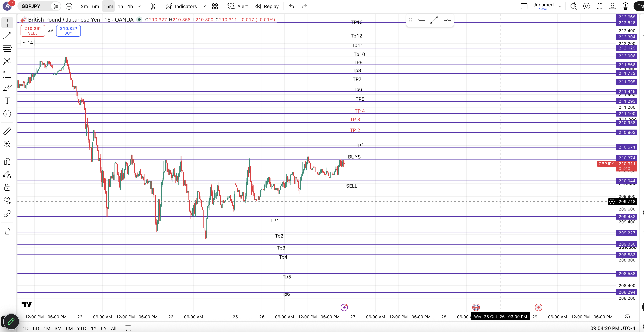
Task: Select the 15m timeframe
Action: (x=108, y=6)
